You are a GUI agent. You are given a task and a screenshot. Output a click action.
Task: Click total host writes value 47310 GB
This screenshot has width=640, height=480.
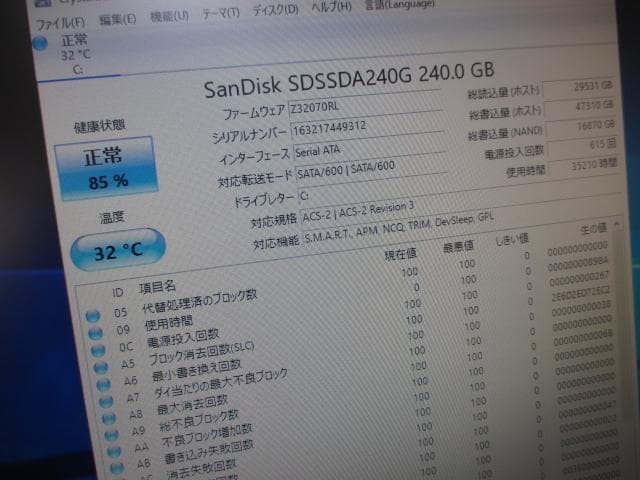pos(580,107)
